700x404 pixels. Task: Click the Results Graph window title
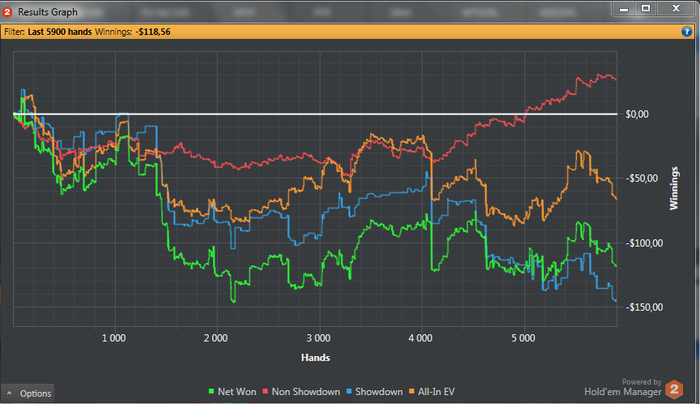pyautogui.click(x=47, y=12)
